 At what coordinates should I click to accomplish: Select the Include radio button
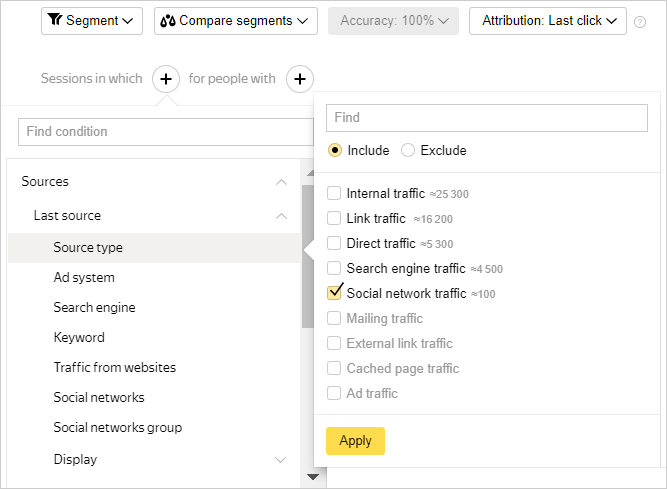pyautogui.click(x=335, y=150)
